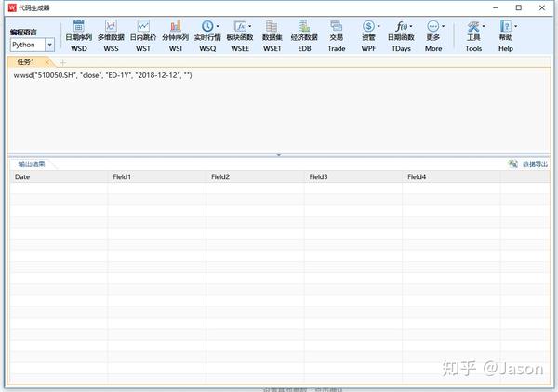
Task: Expand the TDays date function dropdown arrow
Action: point(411,26)
